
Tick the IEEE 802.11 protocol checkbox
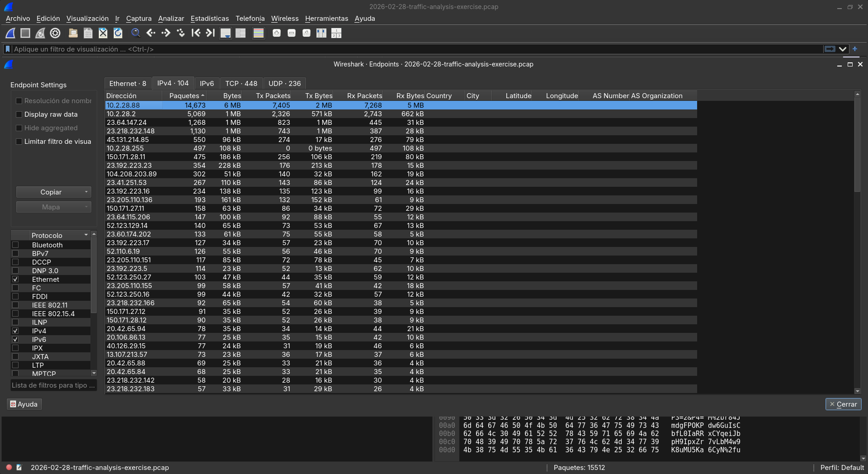point(15,305)
